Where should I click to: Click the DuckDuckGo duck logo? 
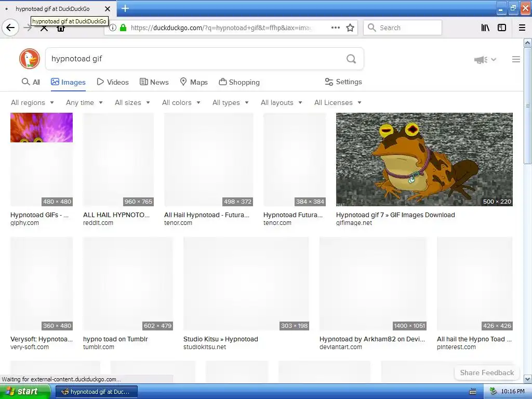pyautogui.click(x=30, y=59)
